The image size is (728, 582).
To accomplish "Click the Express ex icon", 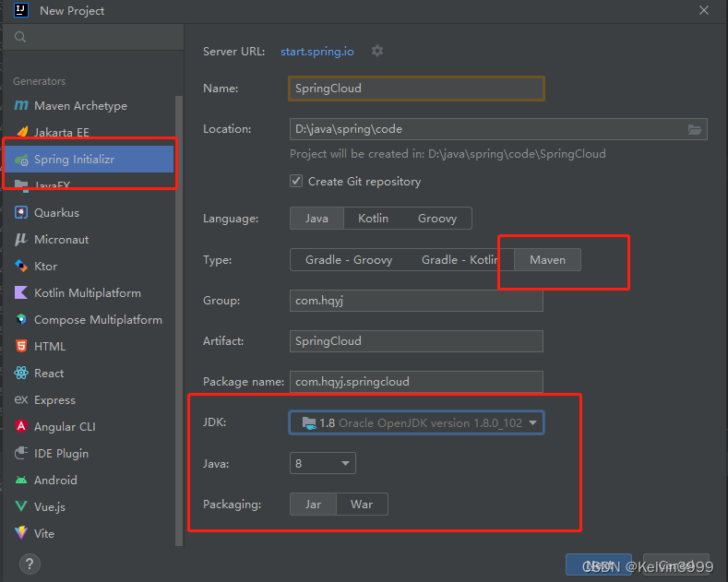I will 21,399.
